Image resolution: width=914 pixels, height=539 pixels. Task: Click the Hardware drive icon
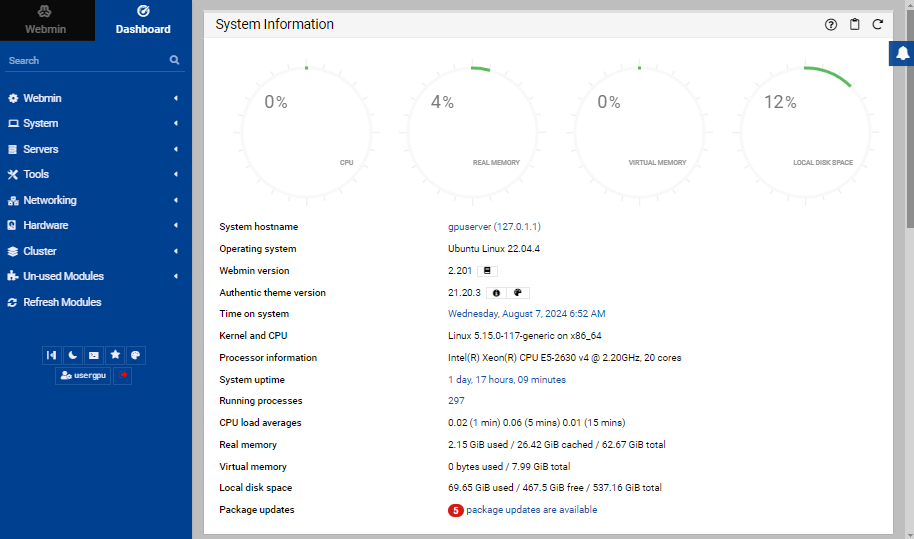pos(12,226)
